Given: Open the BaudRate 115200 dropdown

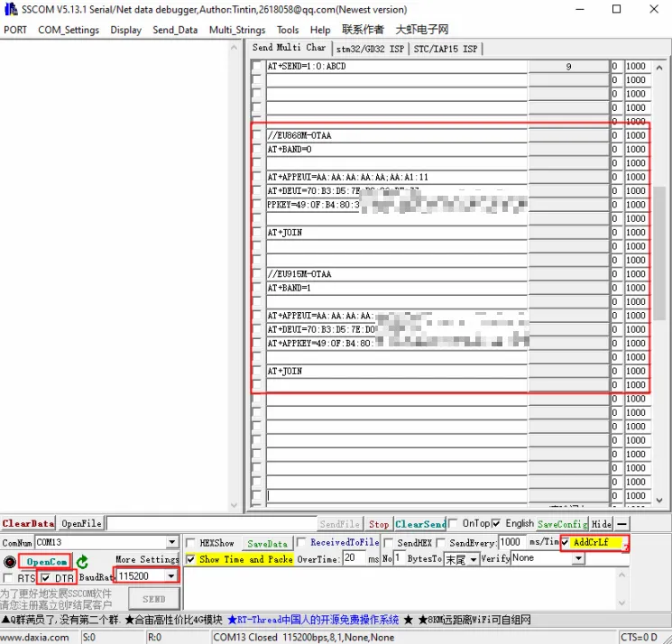Looking at the screenshot, I should [170, 576].
